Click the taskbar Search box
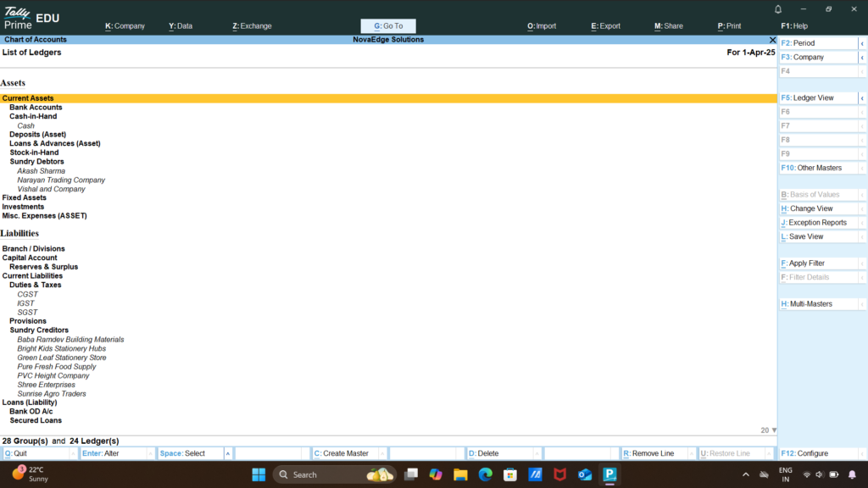868x488 pixels. click(334, 474)
